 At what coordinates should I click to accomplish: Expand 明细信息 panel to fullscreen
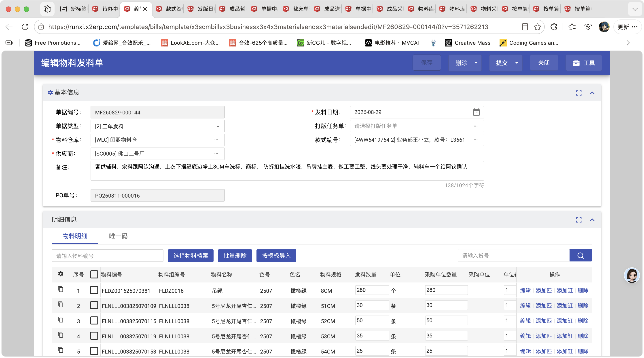click(x=578, y=220)
